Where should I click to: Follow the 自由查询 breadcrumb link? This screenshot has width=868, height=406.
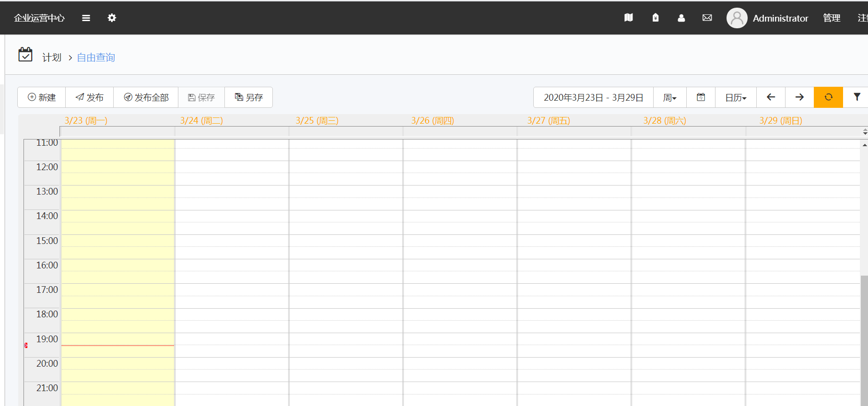pyautogui.click(x=96, y=58)
